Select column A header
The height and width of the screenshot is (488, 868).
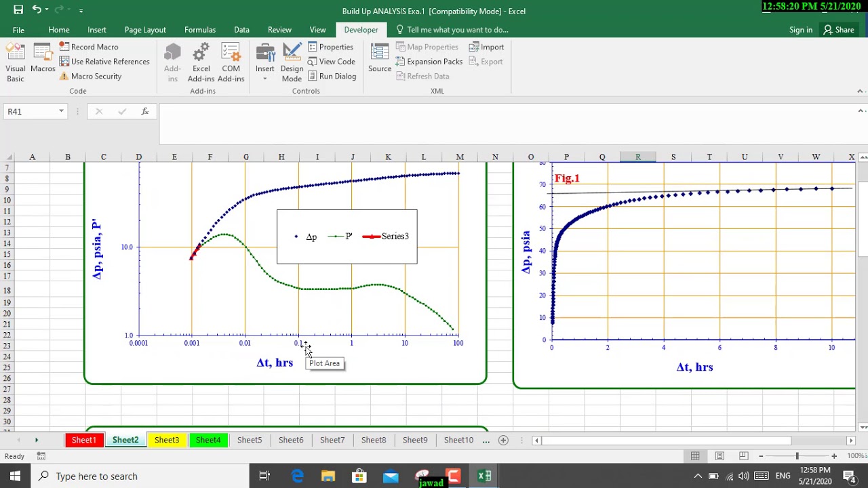click(x=32, y=157)
